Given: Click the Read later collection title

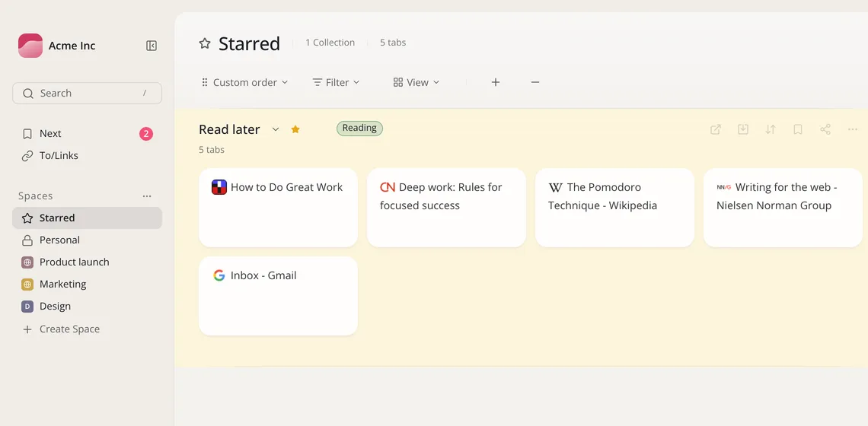Looking at the screenshot, I should coord(229,129).
